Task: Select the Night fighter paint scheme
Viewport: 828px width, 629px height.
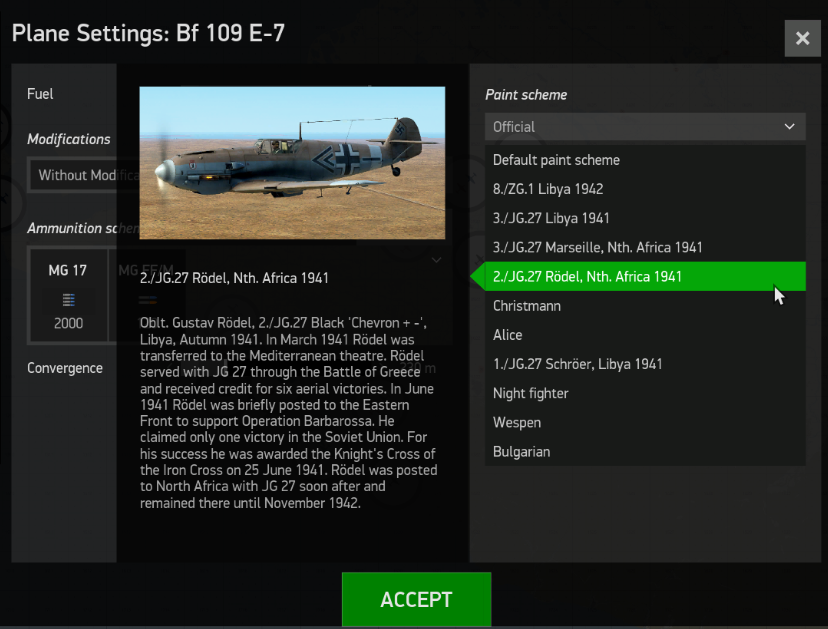Action: pyautogui.click(x=531, y=393)
